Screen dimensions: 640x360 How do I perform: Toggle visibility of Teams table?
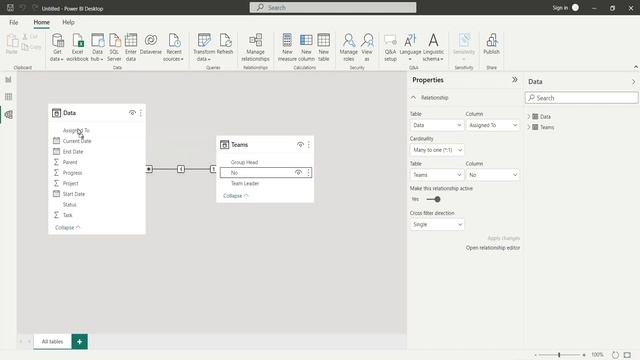click(x=300, y=144)
